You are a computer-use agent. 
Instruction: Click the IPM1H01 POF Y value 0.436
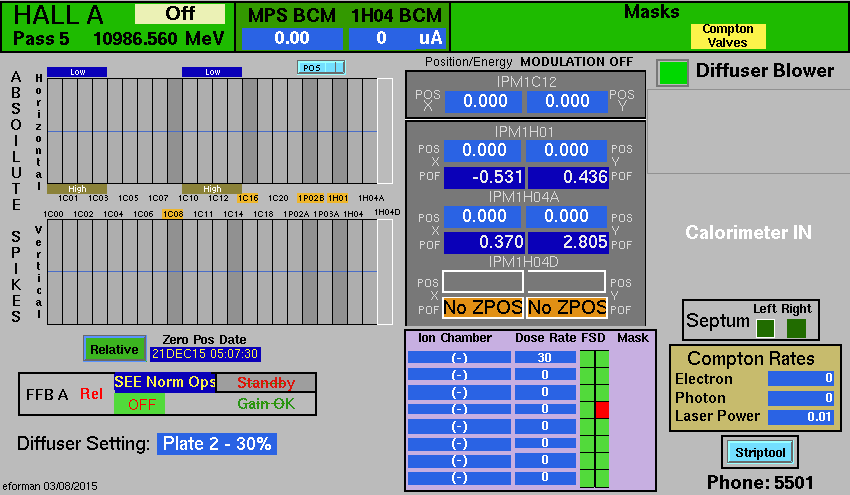coord(568,177)
